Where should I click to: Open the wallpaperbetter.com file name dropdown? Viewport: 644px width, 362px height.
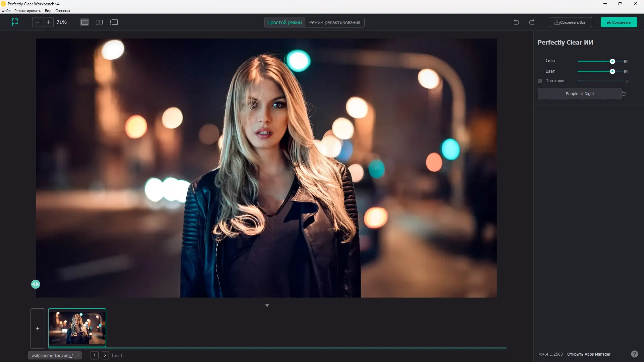(x=55, y=355)
